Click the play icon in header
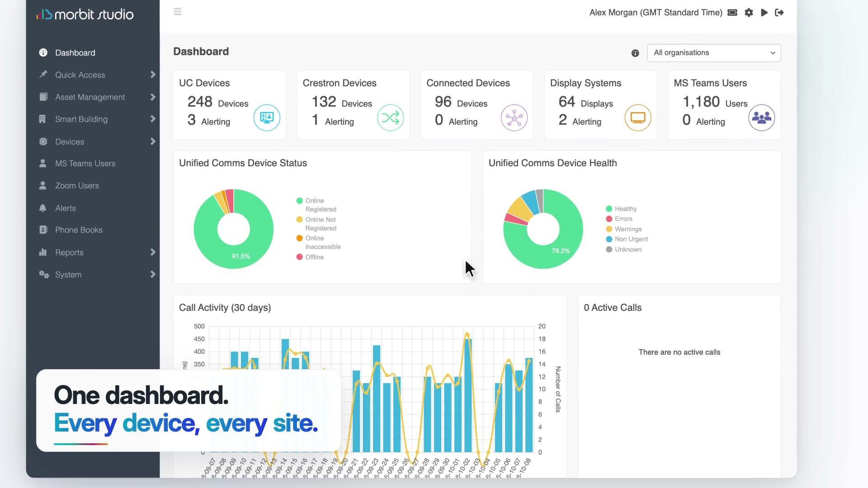The image size is (868, 488). click(x=764, y=13)
